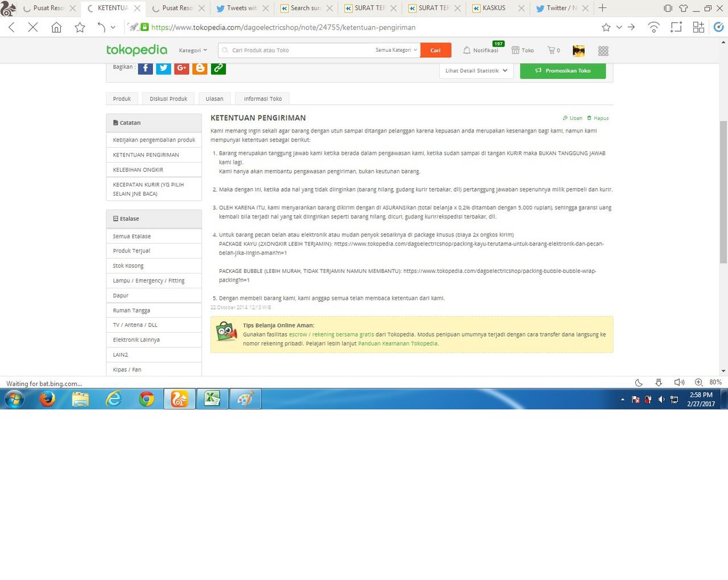Open the KECEPATAN KURIR note

coord(154,189)
